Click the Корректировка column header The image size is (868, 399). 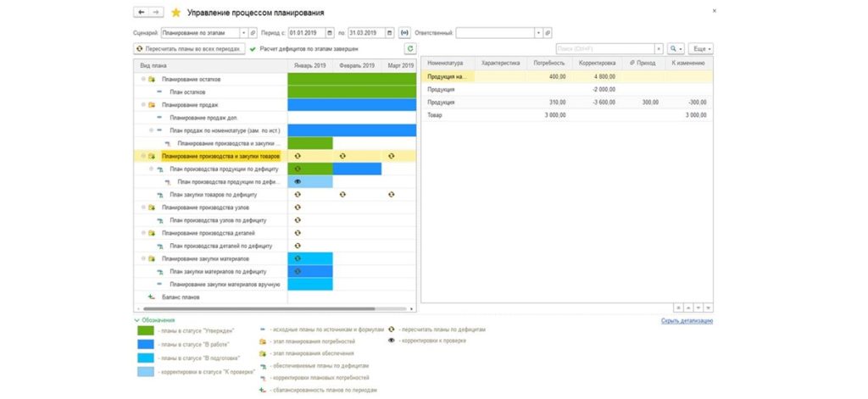[x=596, y=64]
